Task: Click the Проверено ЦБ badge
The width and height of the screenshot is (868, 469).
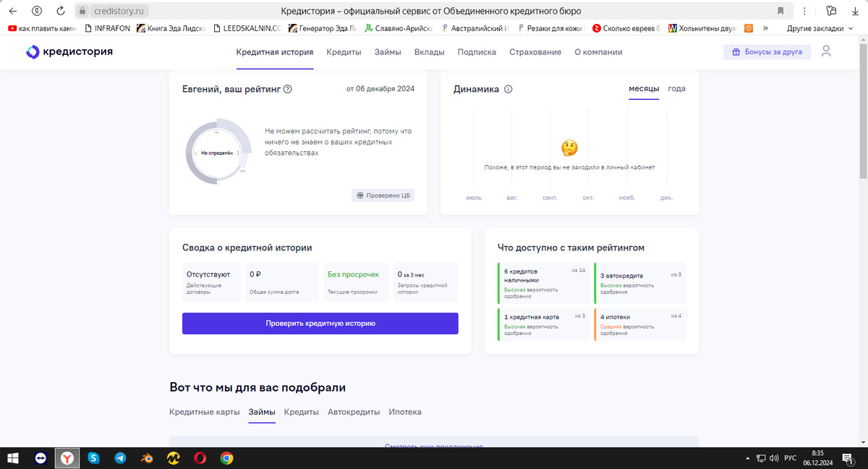Action: click(x=383, y=195)
